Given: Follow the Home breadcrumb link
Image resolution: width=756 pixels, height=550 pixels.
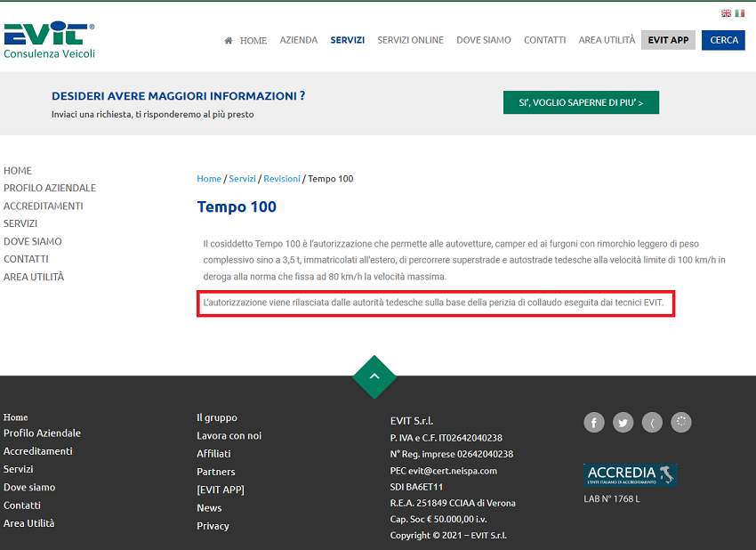Looking at the screenshot, I should point(209,179).
